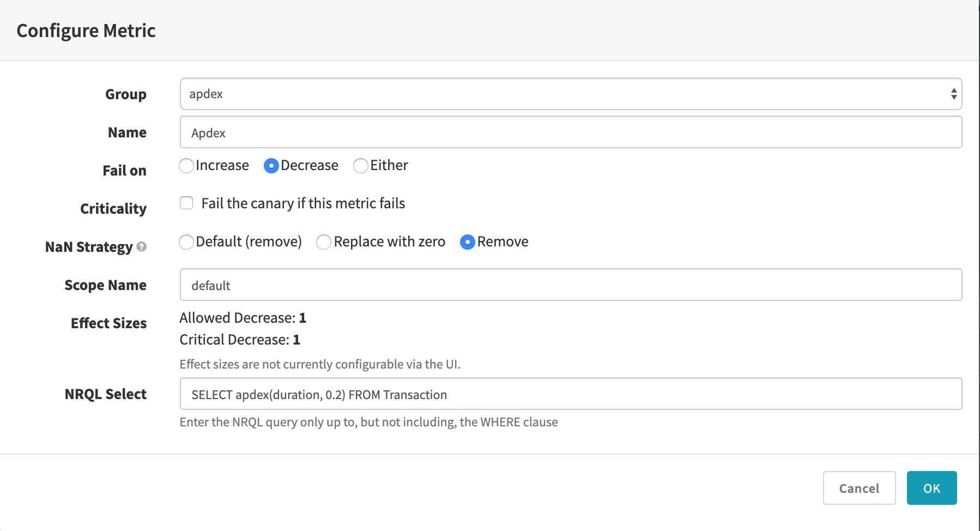The image size is (980, 531).
Task: Click the 'Configure Metric' dialog title
Action: (x=86, y=31)
